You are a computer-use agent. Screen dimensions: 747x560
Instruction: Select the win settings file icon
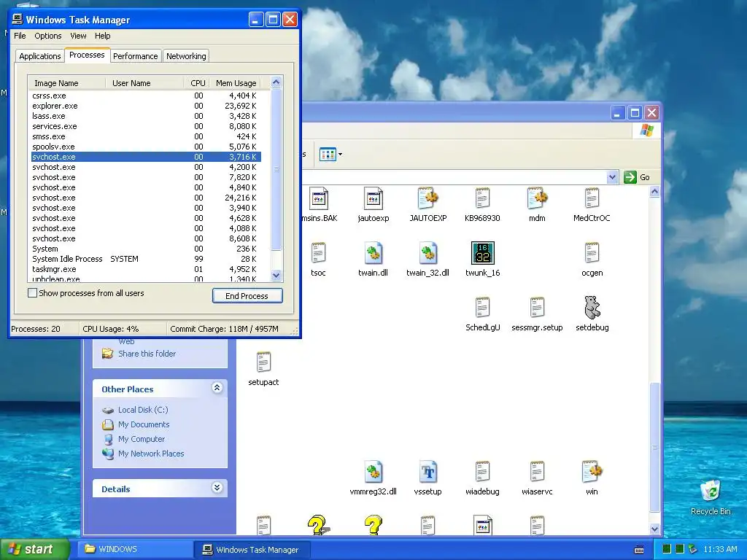[592, 472]
